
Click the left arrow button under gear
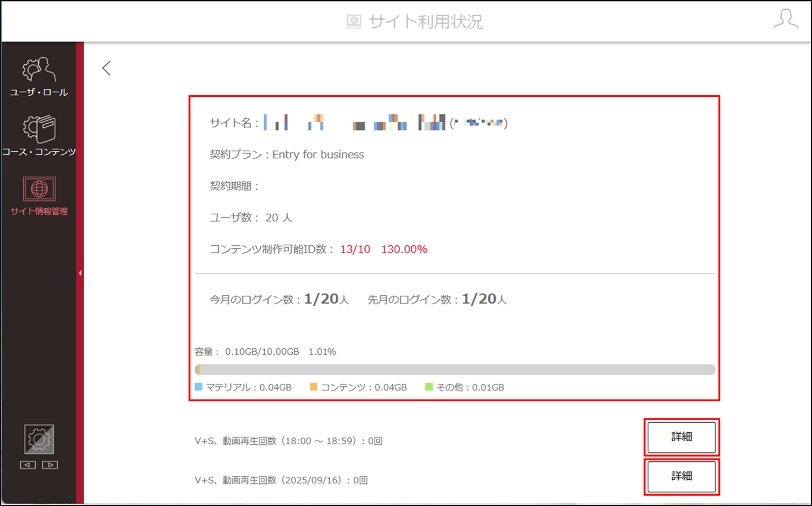(x=28, y=465)
